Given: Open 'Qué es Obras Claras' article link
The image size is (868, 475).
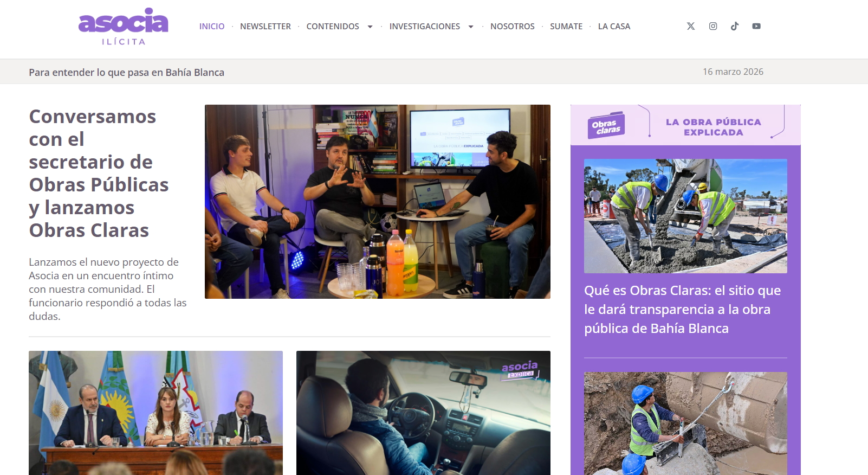Looking at the screenshot, I should [x=683, y=310].
